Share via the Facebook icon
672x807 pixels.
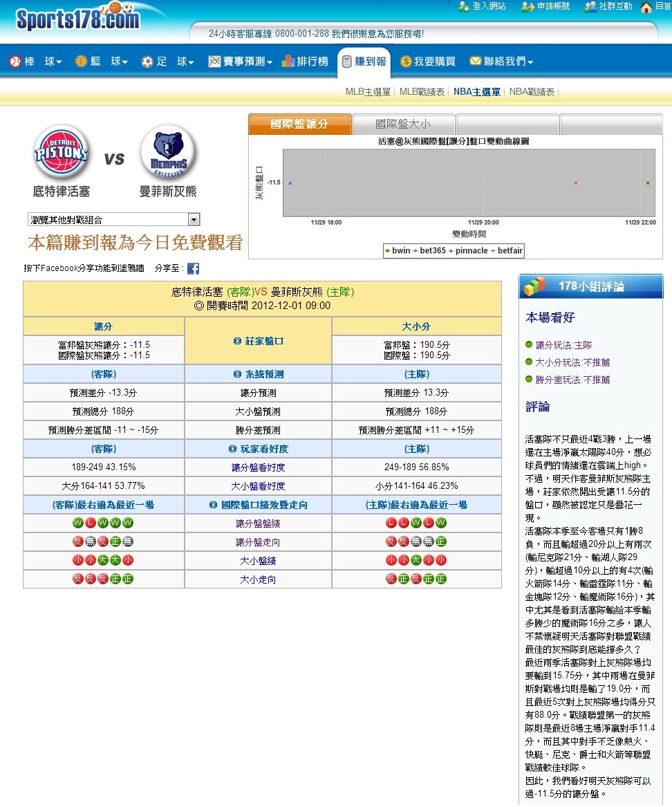pos(193,269)
